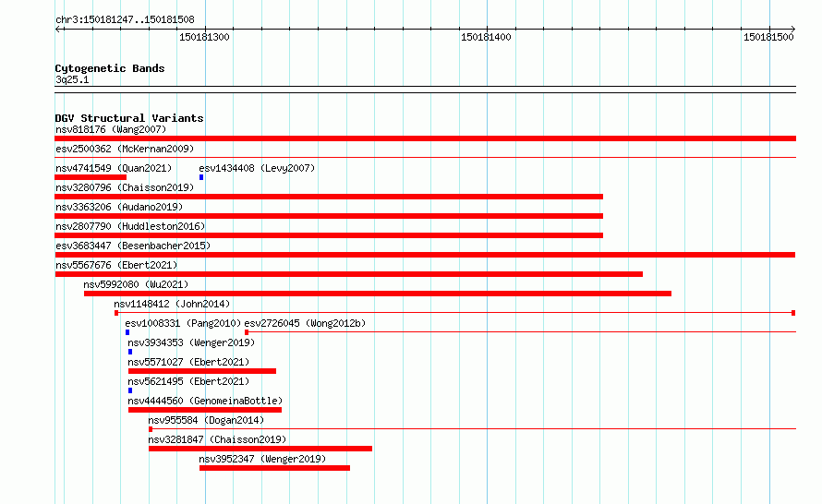Open esv3683447 (Besenbacher2015) label

133,246
